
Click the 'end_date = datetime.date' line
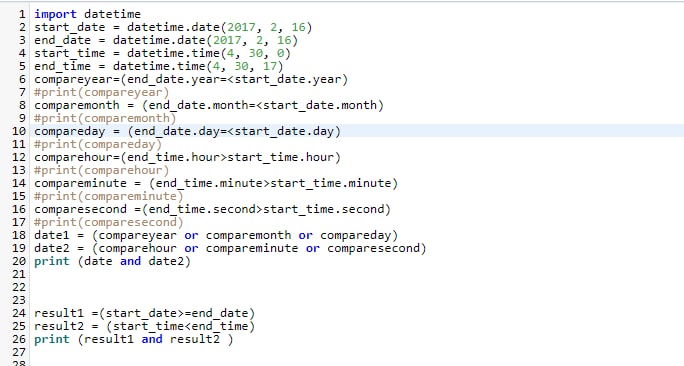166,40
